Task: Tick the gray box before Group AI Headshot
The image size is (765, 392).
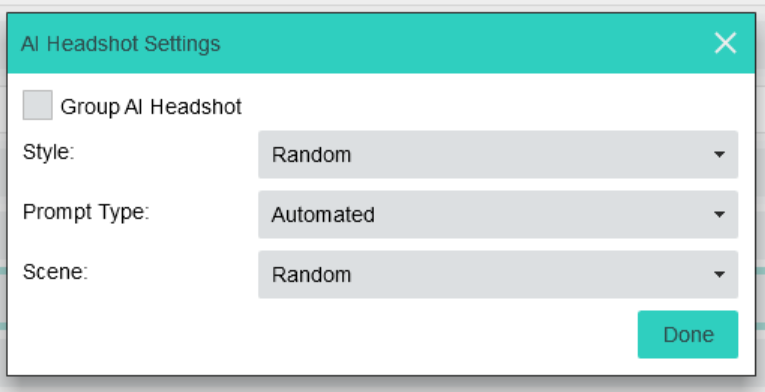Action: pos(38,105)
